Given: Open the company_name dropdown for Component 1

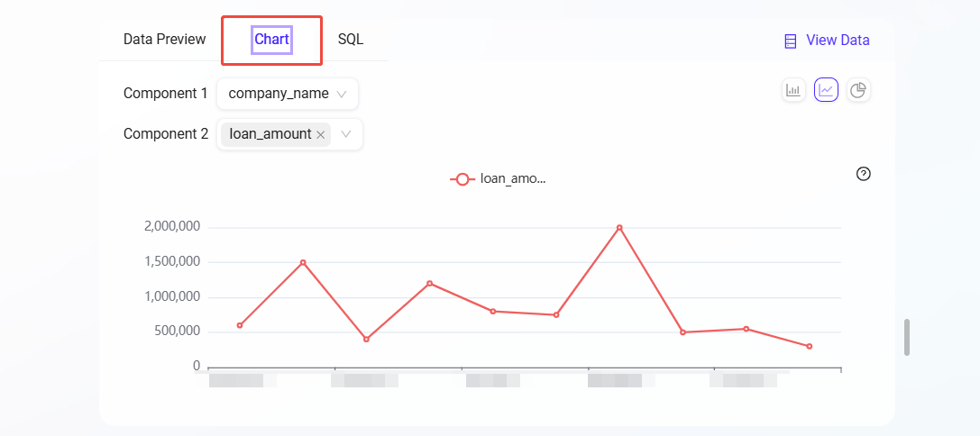Looking at the screenshot, I should tap(287, 94).
